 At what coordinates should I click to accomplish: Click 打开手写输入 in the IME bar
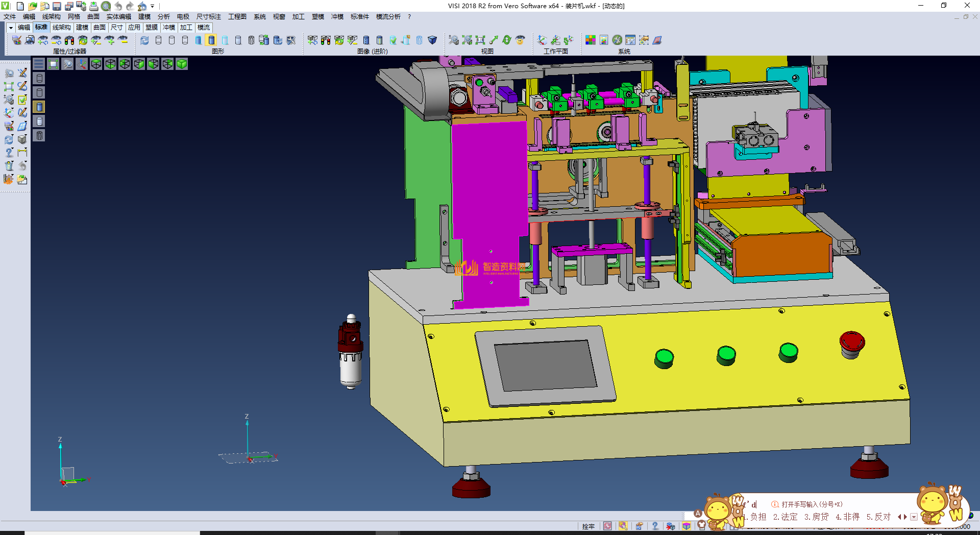coord(812,504)
